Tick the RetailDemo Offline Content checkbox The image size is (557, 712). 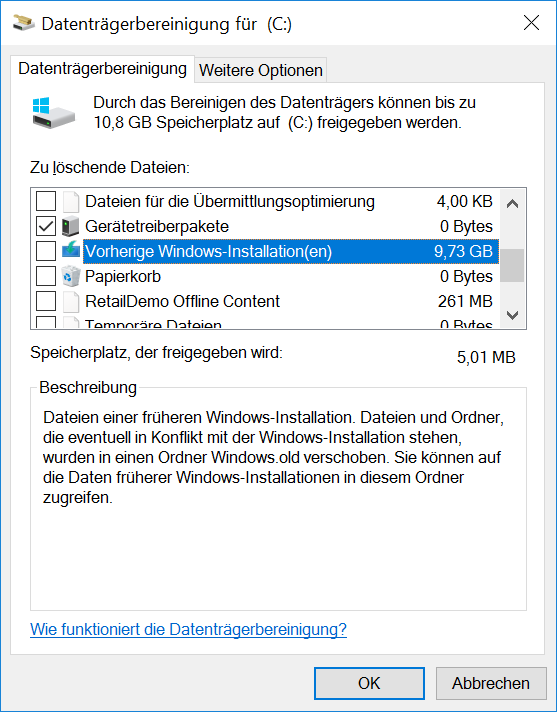click(46, 301)
